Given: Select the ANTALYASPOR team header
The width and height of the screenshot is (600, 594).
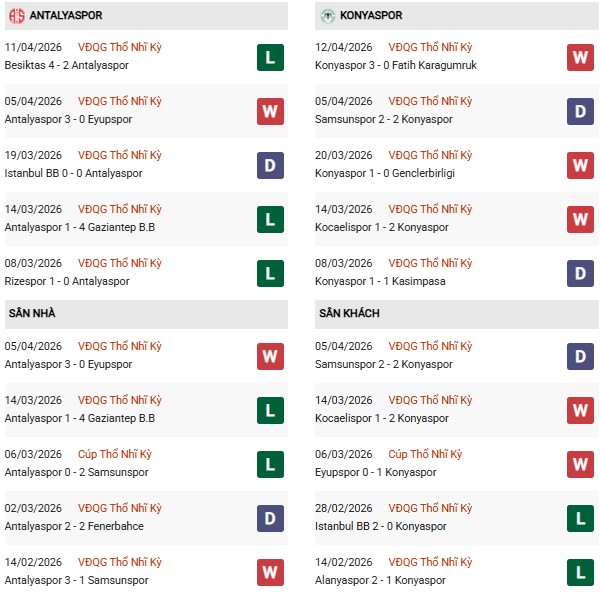Looking at the screenshot, I should click(x=66, y=16).
